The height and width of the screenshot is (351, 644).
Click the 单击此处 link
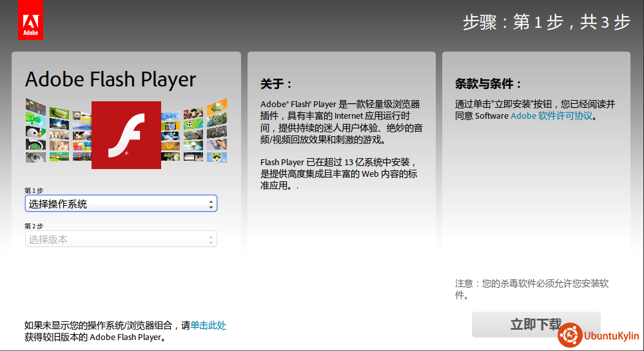208,325
